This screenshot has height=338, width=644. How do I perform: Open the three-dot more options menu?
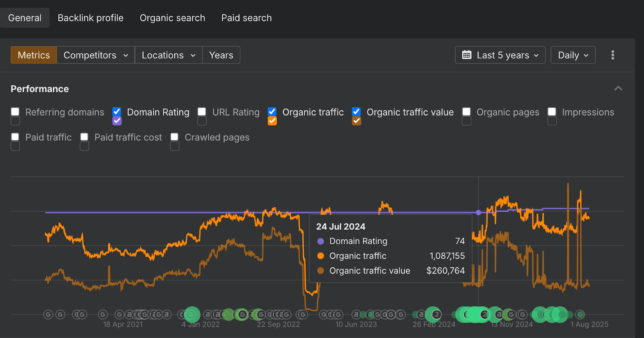(x=613, y=55)
